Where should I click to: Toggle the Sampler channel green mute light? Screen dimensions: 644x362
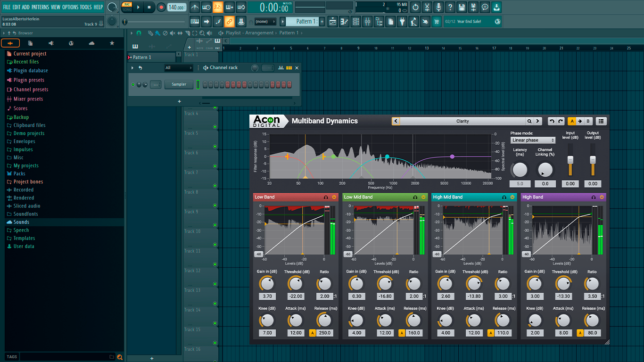(x=133, y=84)
